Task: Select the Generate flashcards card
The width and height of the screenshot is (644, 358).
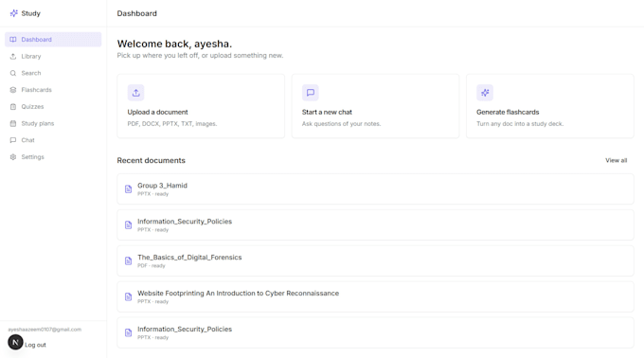Action: [x=550, y=106]
